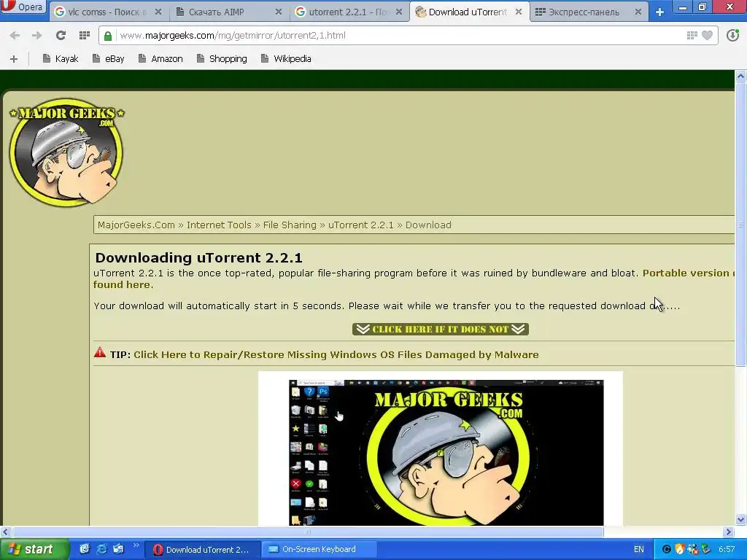Image resolution: width=747 pixels, height=560 pixels.
Task: Go to File Sharing breadcrumb
Action: pyautogui.click(x=290, y=225)
